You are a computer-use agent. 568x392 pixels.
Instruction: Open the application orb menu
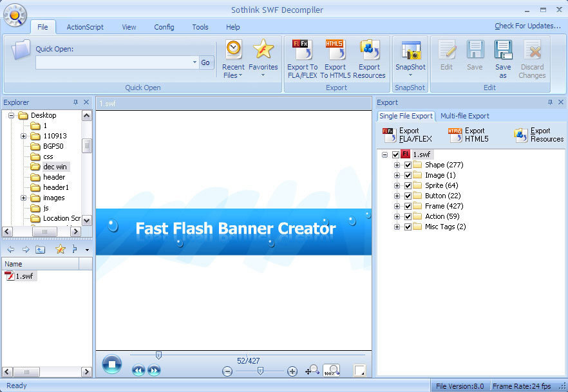15,15
